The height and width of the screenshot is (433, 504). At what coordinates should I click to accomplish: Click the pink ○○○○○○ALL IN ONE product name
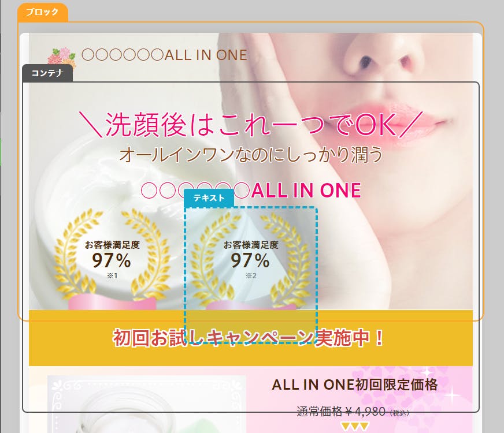(251, 191)
